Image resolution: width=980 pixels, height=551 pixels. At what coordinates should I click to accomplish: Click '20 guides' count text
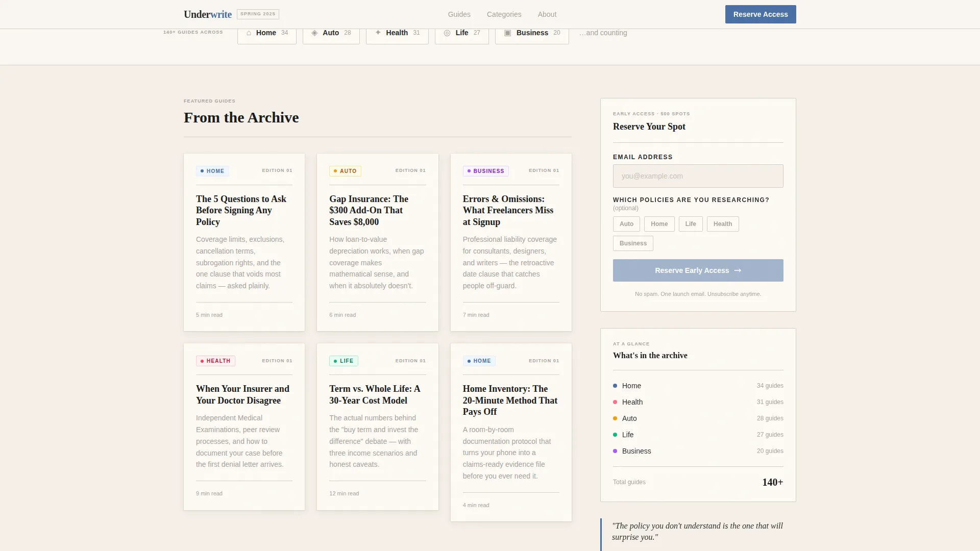pyautogui.click(x=770, y=451)
